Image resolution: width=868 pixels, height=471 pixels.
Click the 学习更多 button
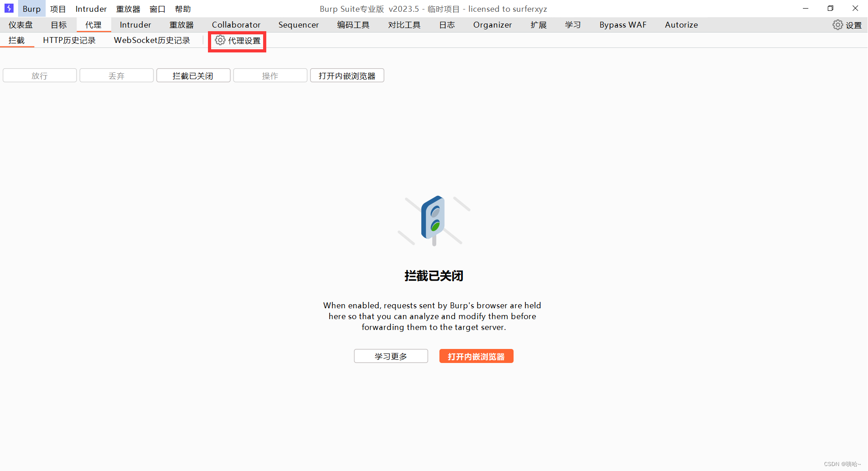pos(391,356)
